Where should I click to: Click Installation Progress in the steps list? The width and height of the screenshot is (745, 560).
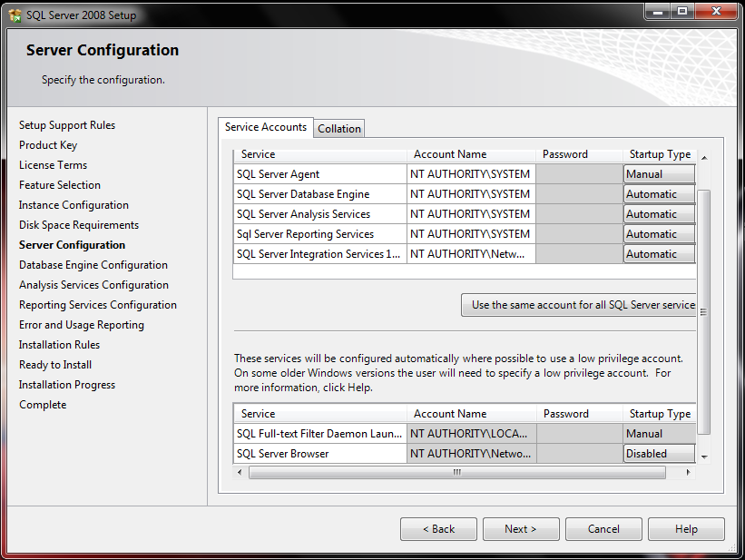coord(67,385)
